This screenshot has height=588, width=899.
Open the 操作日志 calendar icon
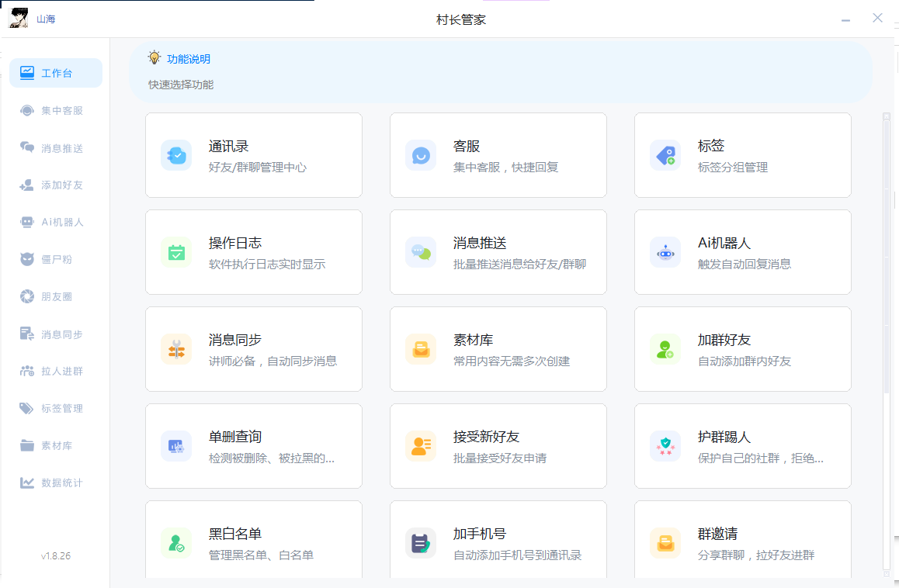click(176, 252)
